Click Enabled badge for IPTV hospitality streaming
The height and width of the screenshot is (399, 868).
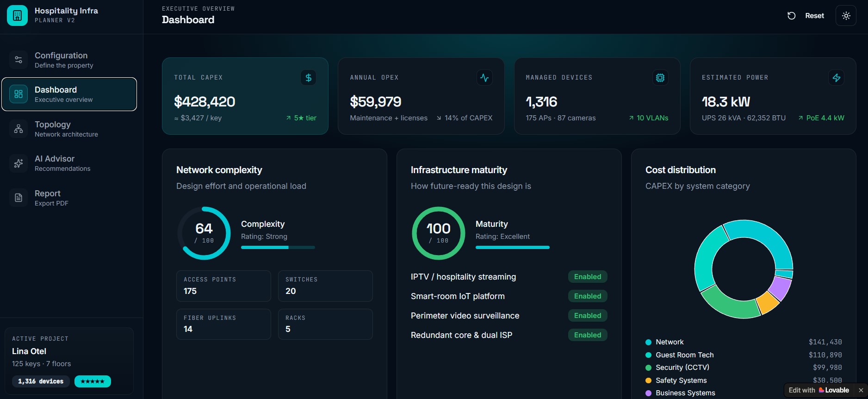click(x=588, y=277)
